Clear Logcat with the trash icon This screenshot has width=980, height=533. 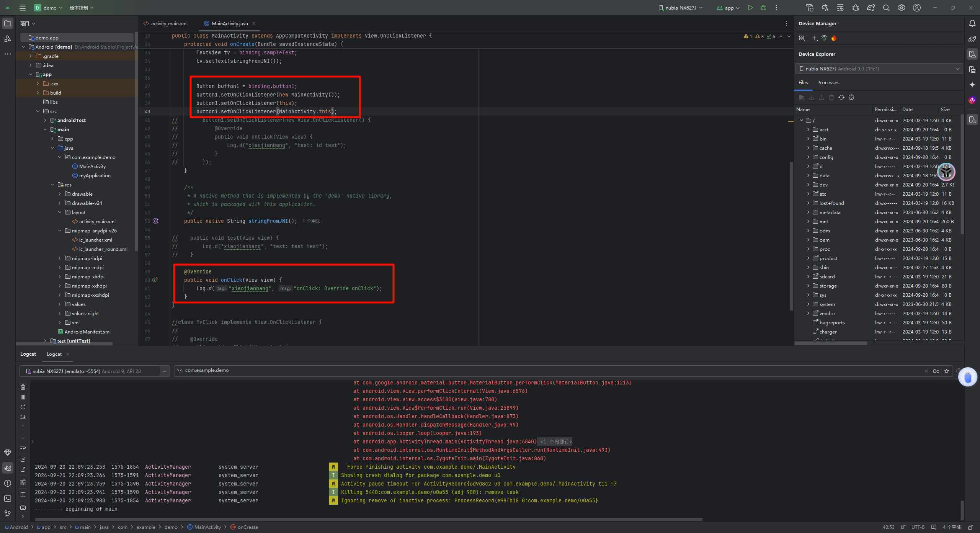[23, 387]
